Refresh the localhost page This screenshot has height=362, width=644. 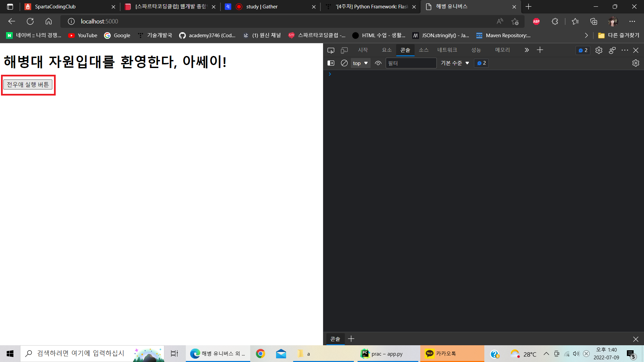tap(30, 21)
